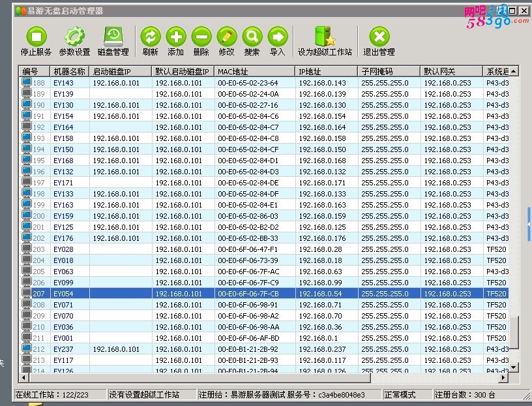Click computer icon for row 188
Image resolution: width=532 pixels, height=406 pixels.
27,82
